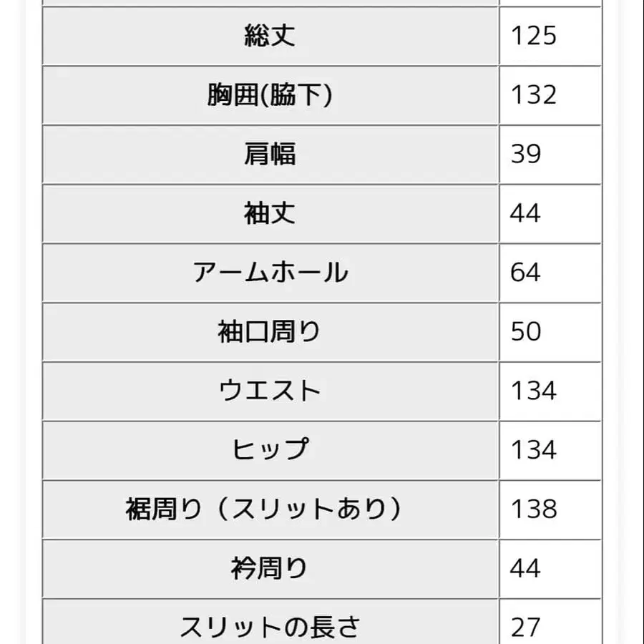Viewport: 644px width, 644px height.
Task: Click the アームホール row label
Action: click(270, 273)
